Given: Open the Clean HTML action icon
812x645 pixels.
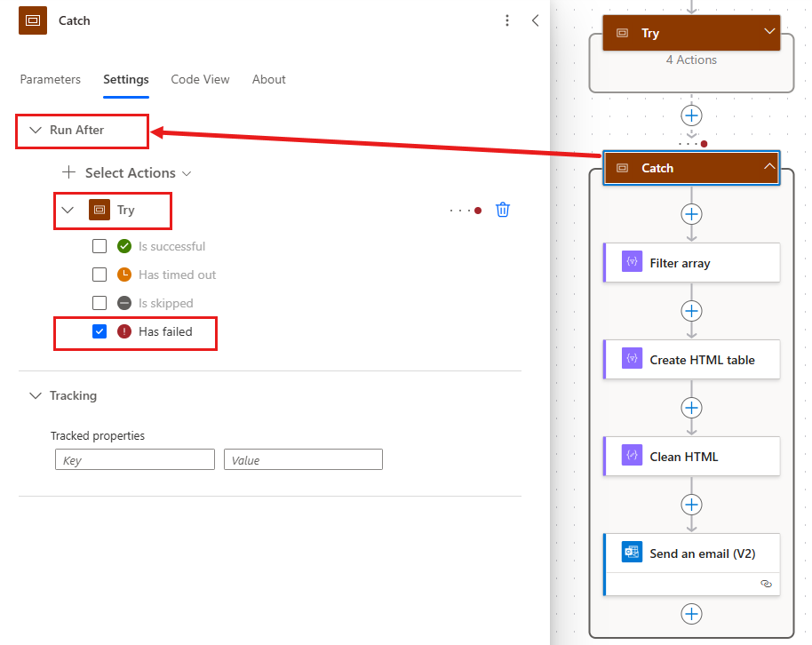Looking at the screenshot, I should point(631,456).
